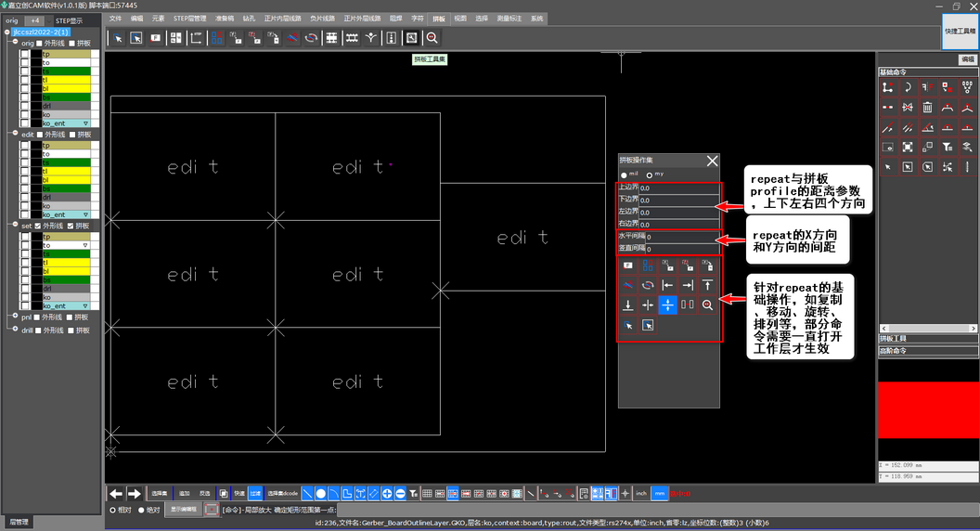Click the 水平间隔 input field
This screenshot has width=980, height=531.
[682, 237]
